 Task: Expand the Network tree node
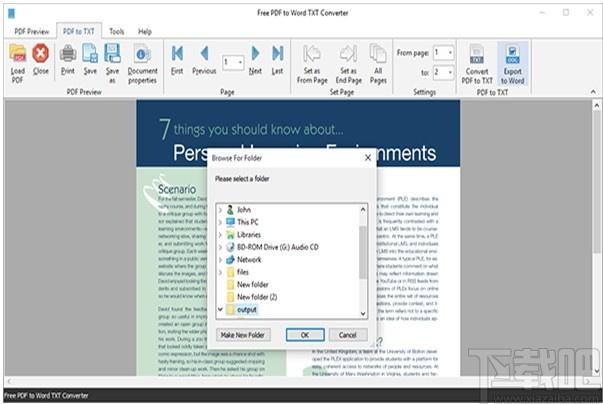click(x=220, y=260)
